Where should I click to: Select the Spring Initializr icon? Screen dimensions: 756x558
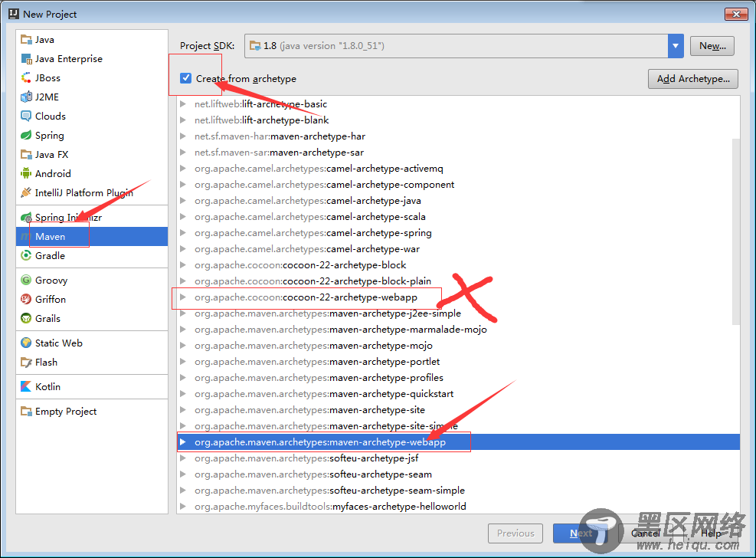26,218
